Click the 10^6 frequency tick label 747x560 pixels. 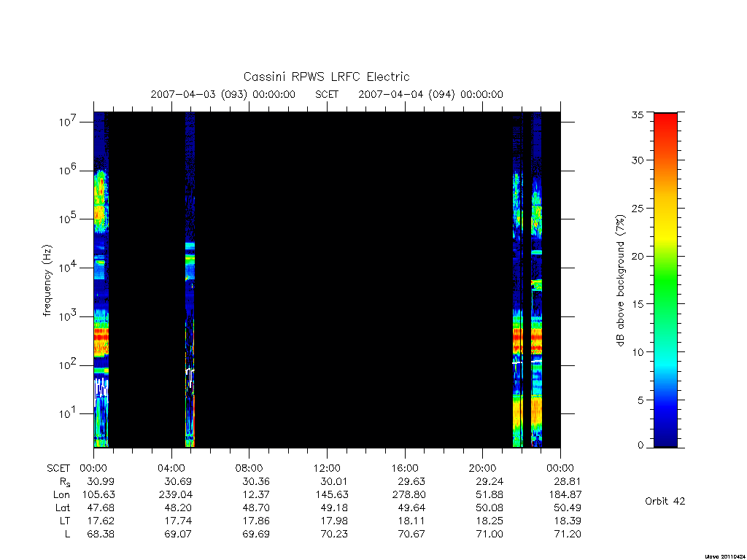point(68,171)
